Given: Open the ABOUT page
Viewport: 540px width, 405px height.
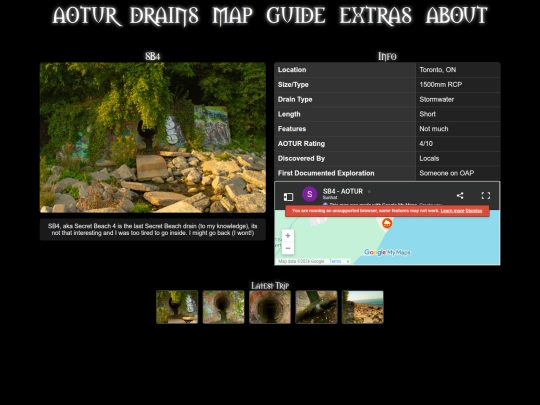Looking at the screenshot, I should pyautogui.click(x=457, y=15).
